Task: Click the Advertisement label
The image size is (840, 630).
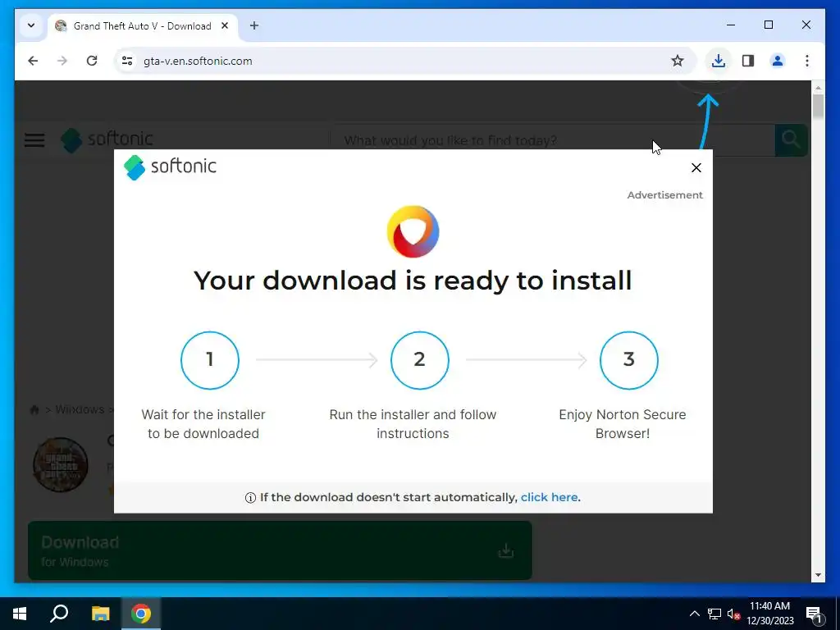Action: tap(664, 195)
